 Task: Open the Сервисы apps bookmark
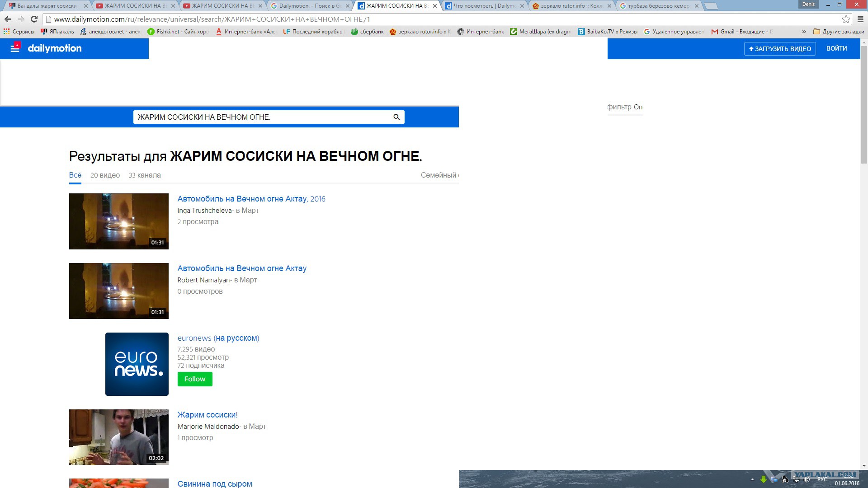click(x=19, y=32)
